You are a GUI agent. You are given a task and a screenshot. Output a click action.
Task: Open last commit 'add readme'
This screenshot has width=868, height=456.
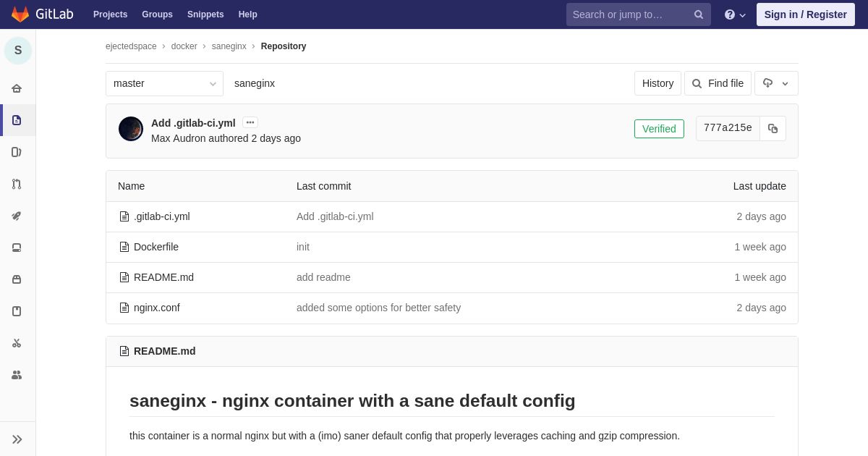pyautogui.click(x=323, y=277)
